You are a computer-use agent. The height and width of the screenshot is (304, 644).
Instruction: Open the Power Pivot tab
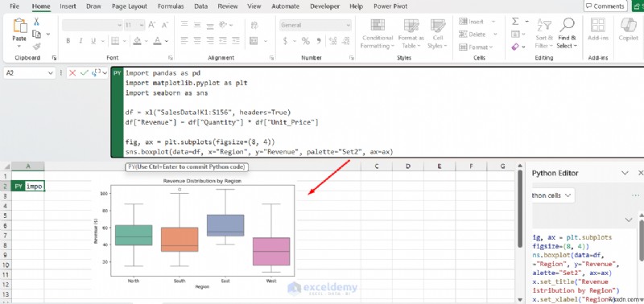coord(390,6)
